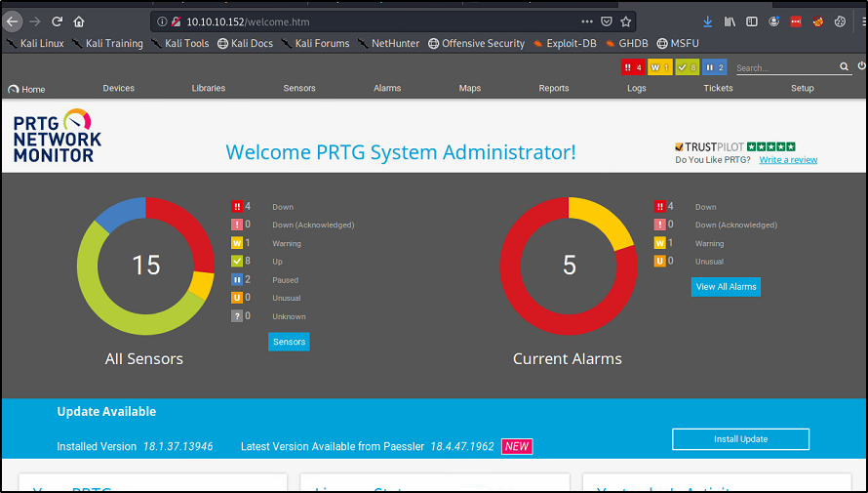Open the GHDB bookmark

tap(627, 43)
